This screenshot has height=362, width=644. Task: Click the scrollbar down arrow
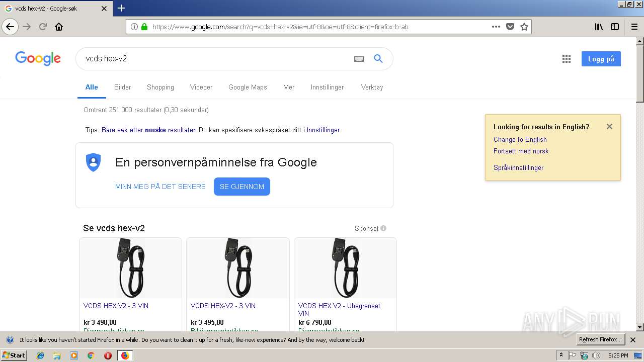click(640, 327)
